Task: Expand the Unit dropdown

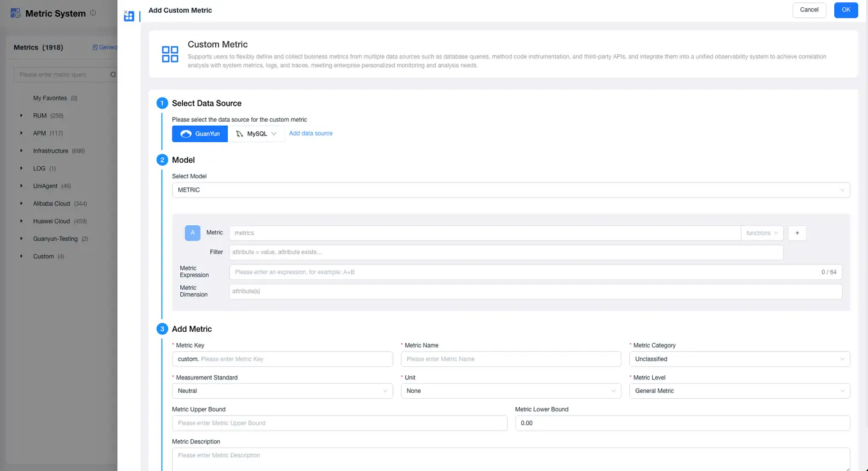Action: pos(511,391)
